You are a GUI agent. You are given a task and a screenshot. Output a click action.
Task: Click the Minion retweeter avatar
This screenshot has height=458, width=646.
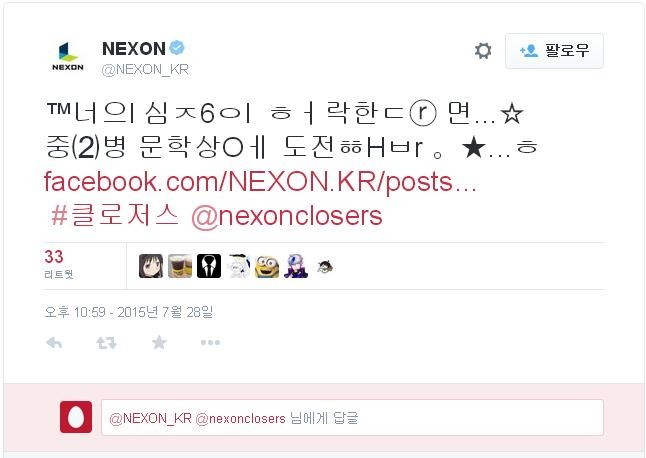click(x=267, y=266)
